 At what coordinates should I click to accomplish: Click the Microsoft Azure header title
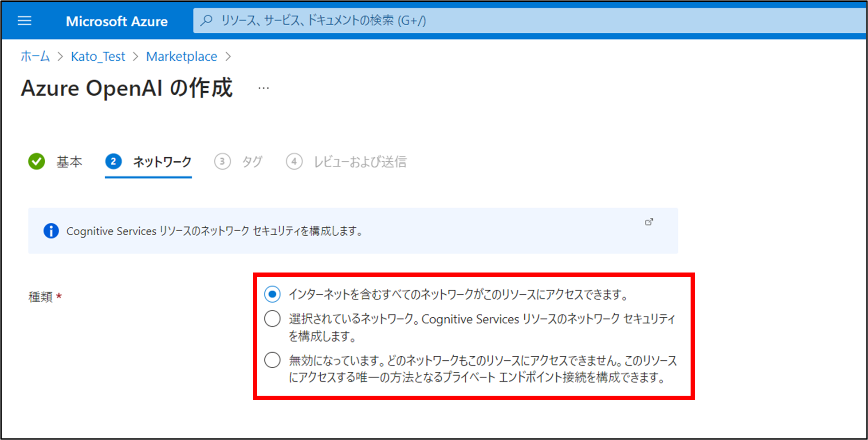tap(117, 21)
